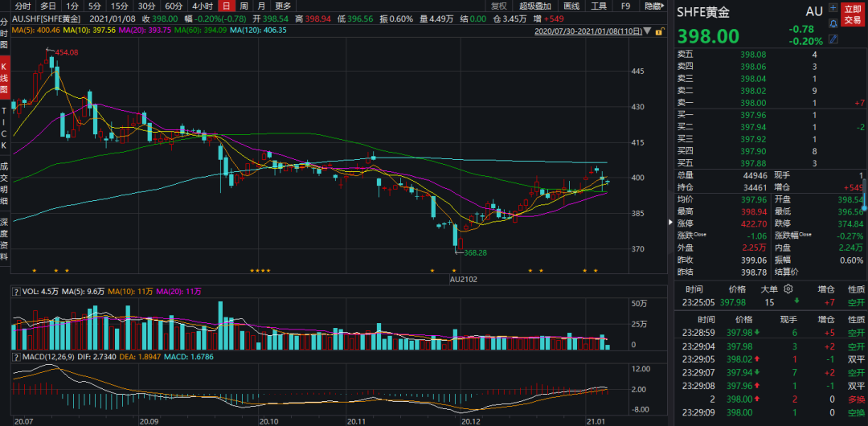Select the 60分 timeframe tab
The image size is (868, 426).
point(174,6)
